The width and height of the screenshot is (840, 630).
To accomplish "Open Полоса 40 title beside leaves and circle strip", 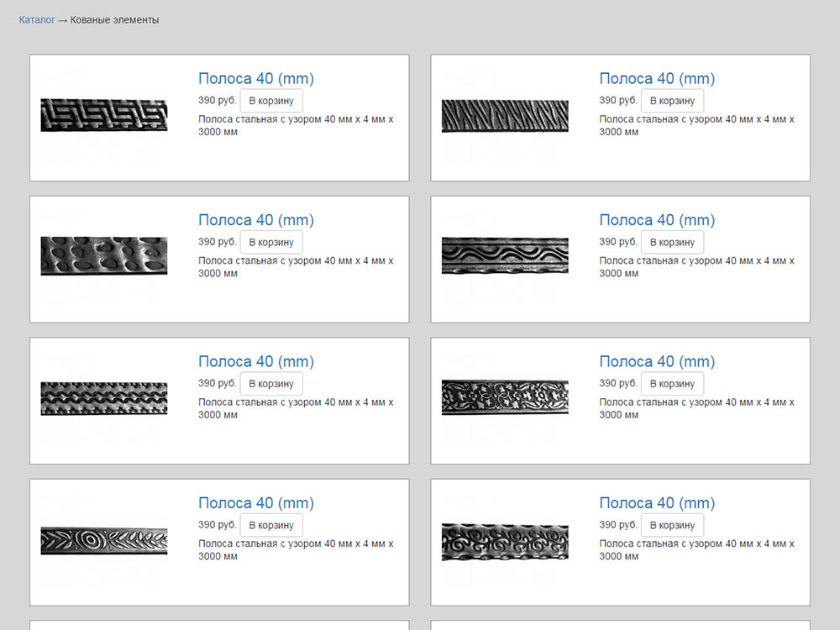I will (x=256, y=503).
